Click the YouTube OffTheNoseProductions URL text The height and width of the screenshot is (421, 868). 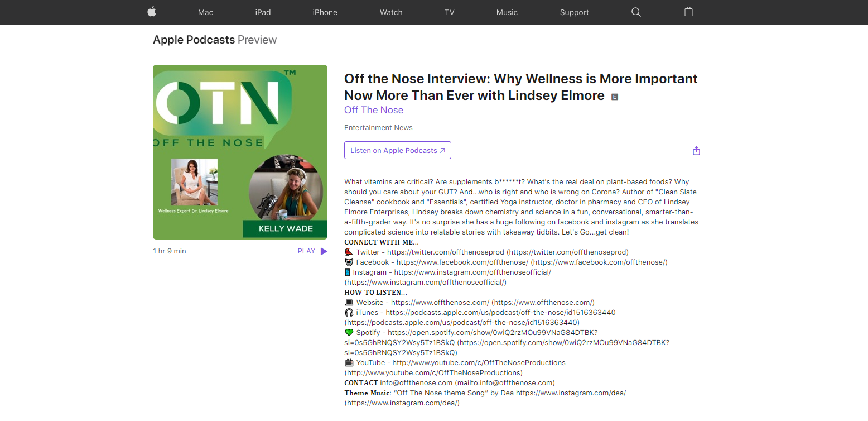[479, 362]
